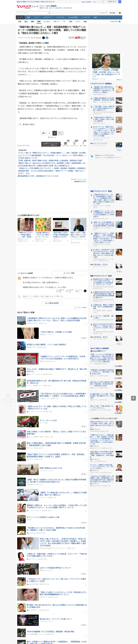React なるほど on the first comment

tap(70, 291)
